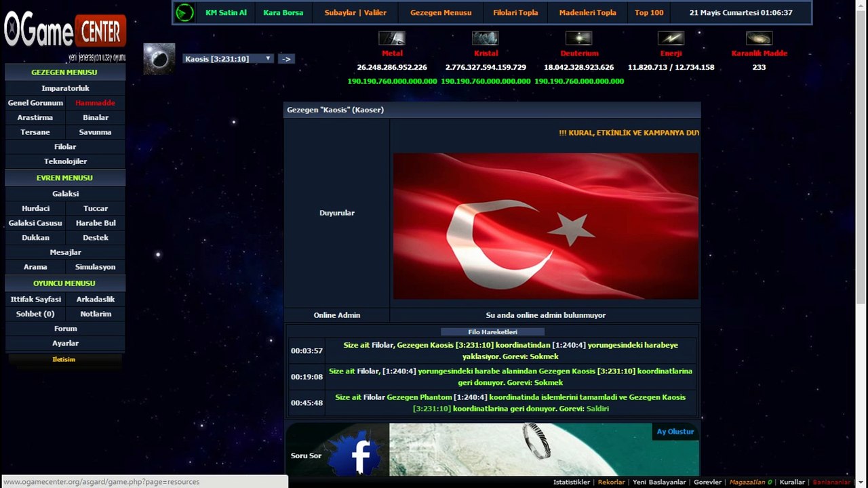Click the Filo Hareketleri header
This screenshot has width=868, height=488.
coord(492,332)
